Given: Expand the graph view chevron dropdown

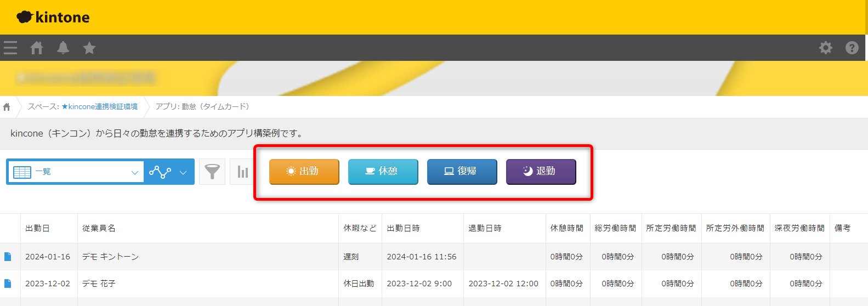Looking at the screenshot, I should point(183,172).
